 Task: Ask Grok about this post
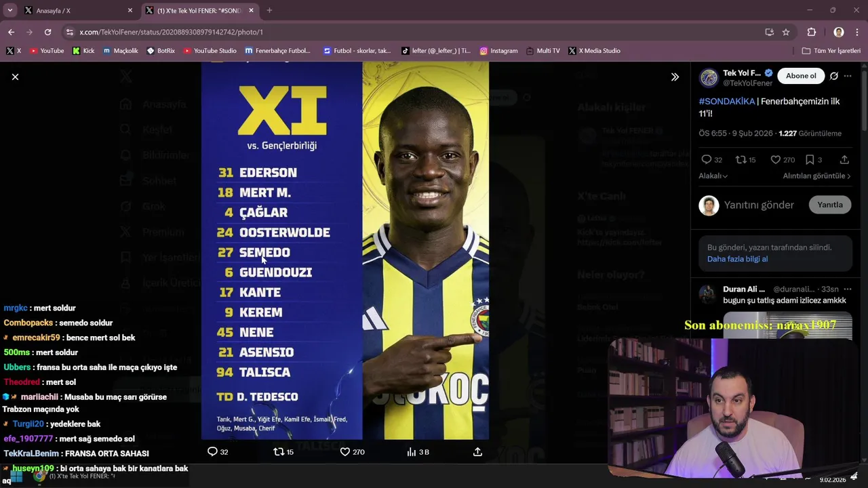834,76
